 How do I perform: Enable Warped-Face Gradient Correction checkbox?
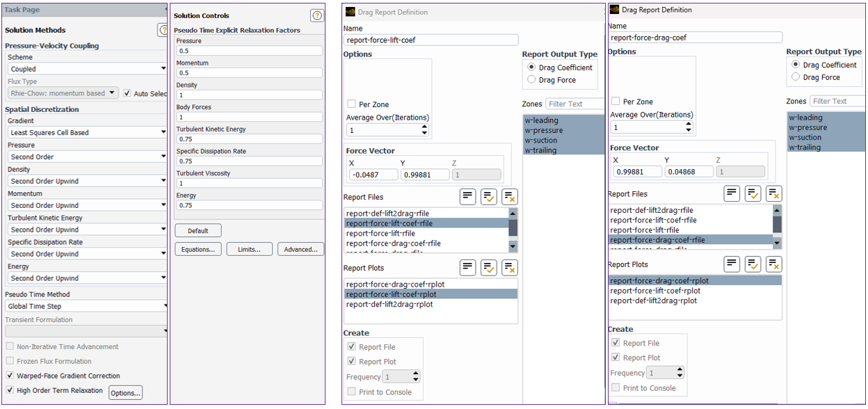pyautogui.click(x=10, y=376)
